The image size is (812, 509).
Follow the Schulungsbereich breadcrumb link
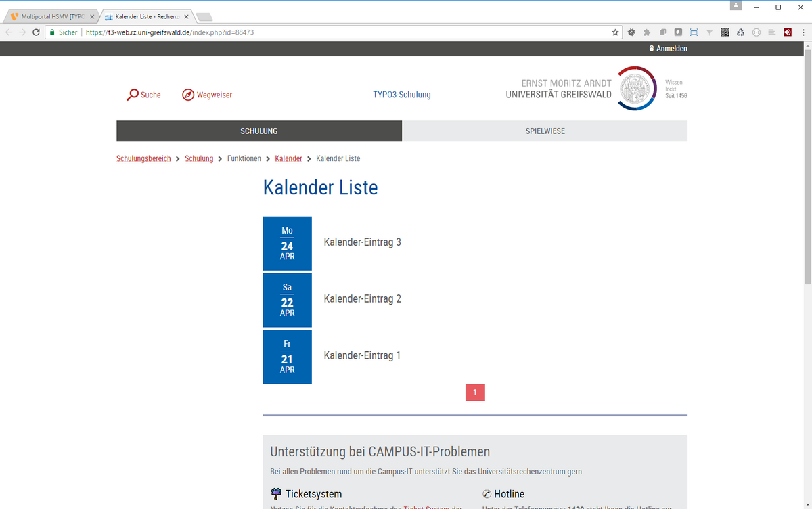pyautogui.click(x=143, y=158)
